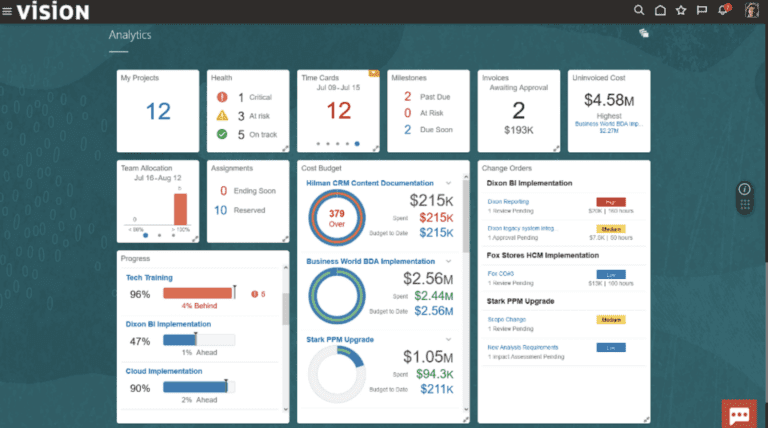Viewport: 768px width, 428px height.
Task: Expand Business World BDA Implementation chevron
Action: point(448,262)
